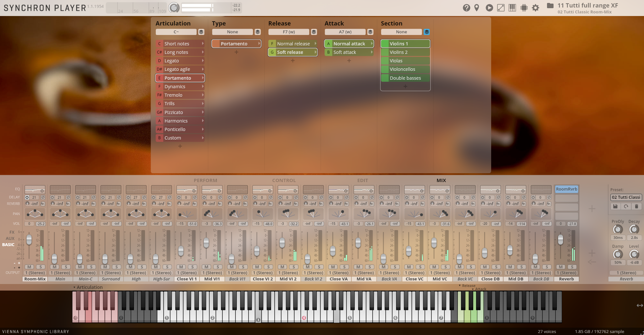Toggle the DELAY power button on Room-Mix
Image resolution: width=644 pixels, height=335 pixels.
click(x=26, y=197)
